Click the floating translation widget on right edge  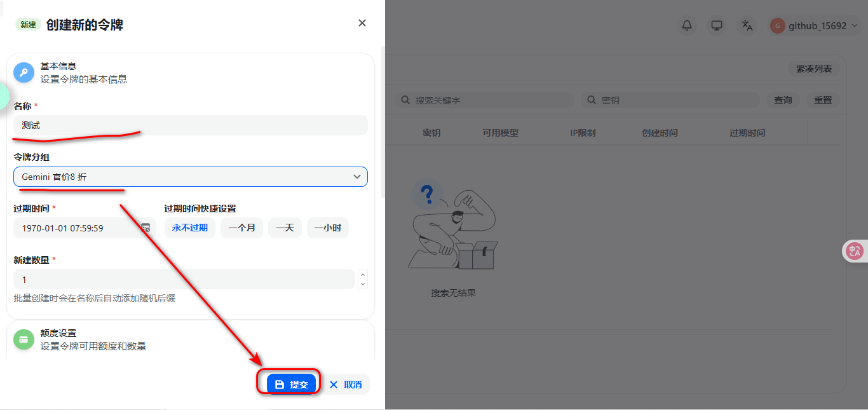click(x=855, y=251)
